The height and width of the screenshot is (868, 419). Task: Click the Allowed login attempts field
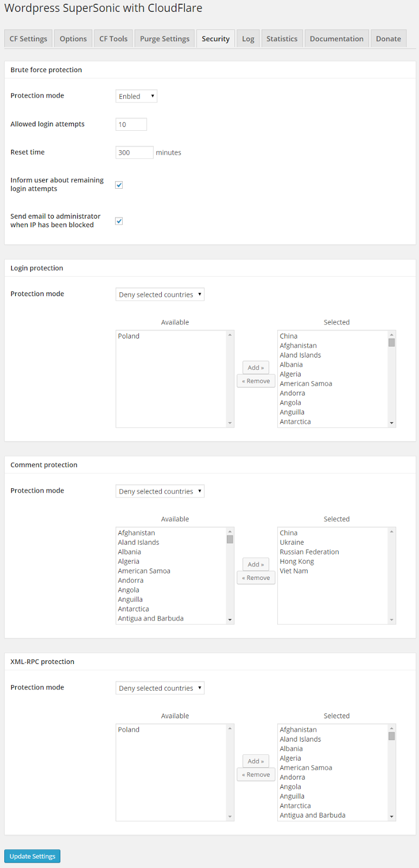click(131, 124)
